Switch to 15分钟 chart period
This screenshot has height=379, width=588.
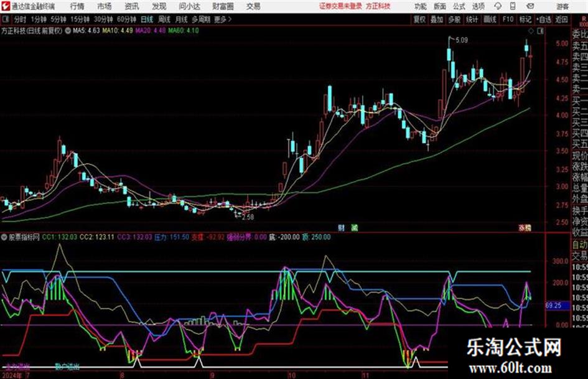[x=80, y=19]
